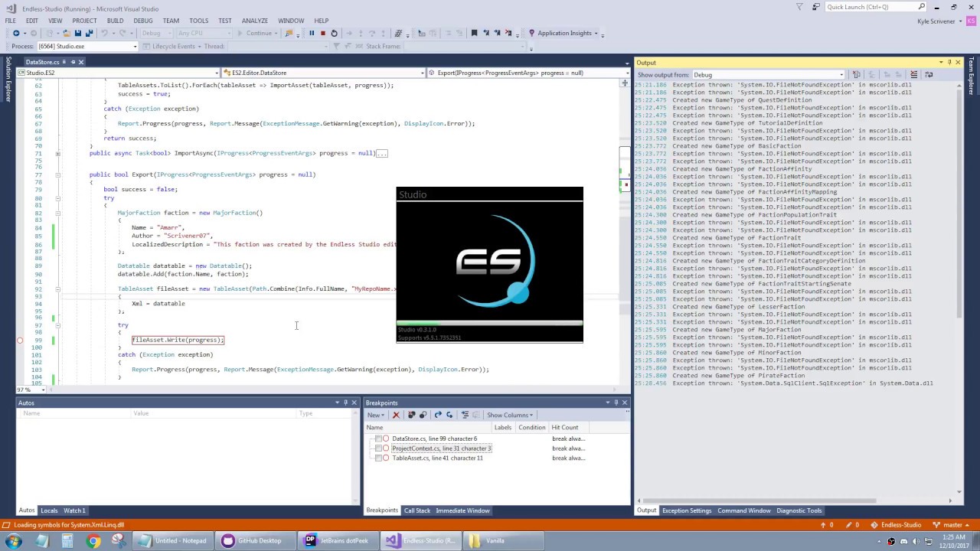The height and width of the screenshot is (551, 980).
Task: Click the bookmark icon in the toolbar
Action: pyautogui.click(x=474, y=33)
